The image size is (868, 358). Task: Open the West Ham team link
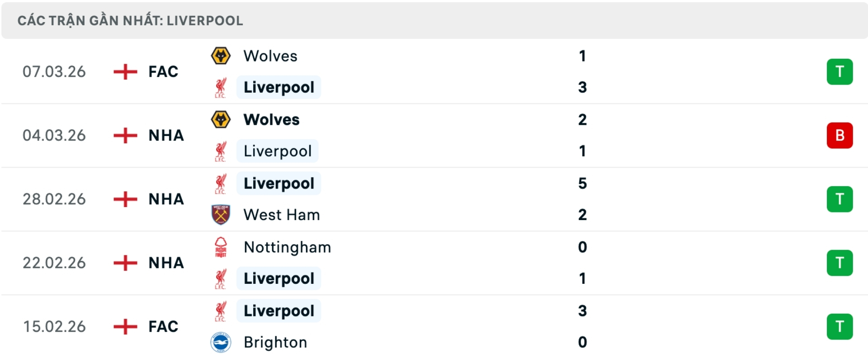282,215
